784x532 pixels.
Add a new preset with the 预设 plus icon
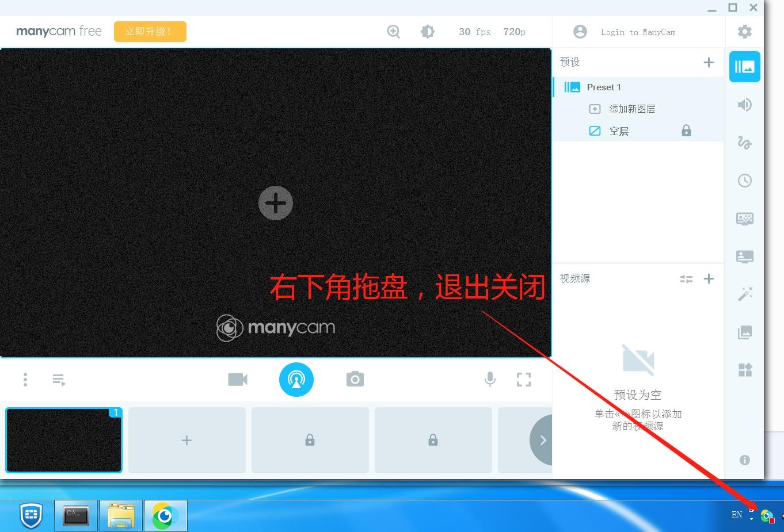(x=709, y=62)
